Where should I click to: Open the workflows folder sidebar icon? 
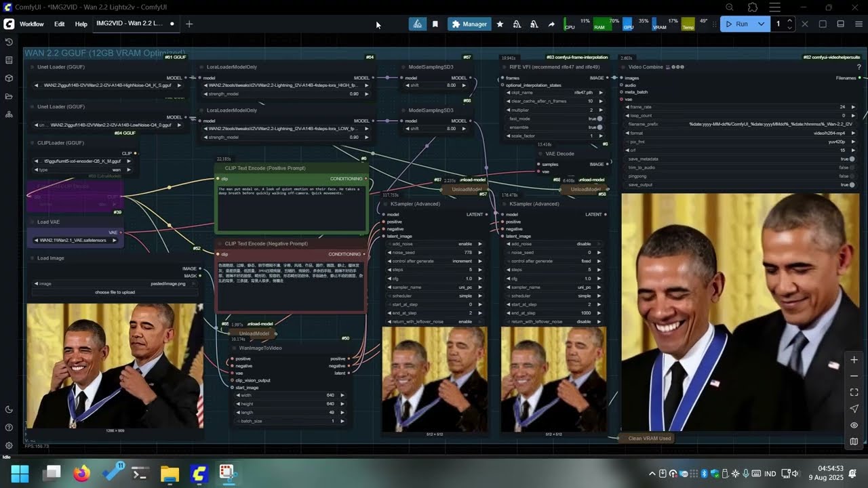click(9, 97)
